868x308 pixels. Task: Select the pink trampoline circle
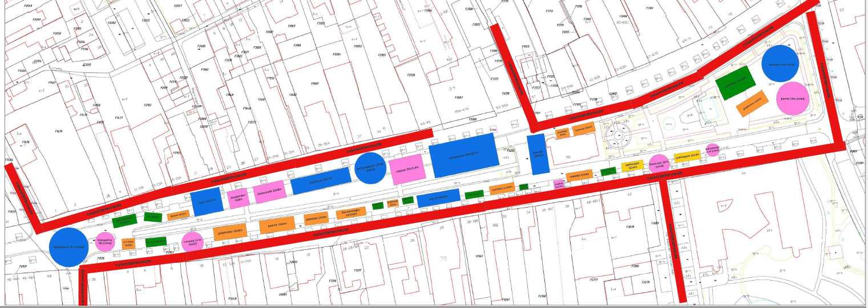105,241
